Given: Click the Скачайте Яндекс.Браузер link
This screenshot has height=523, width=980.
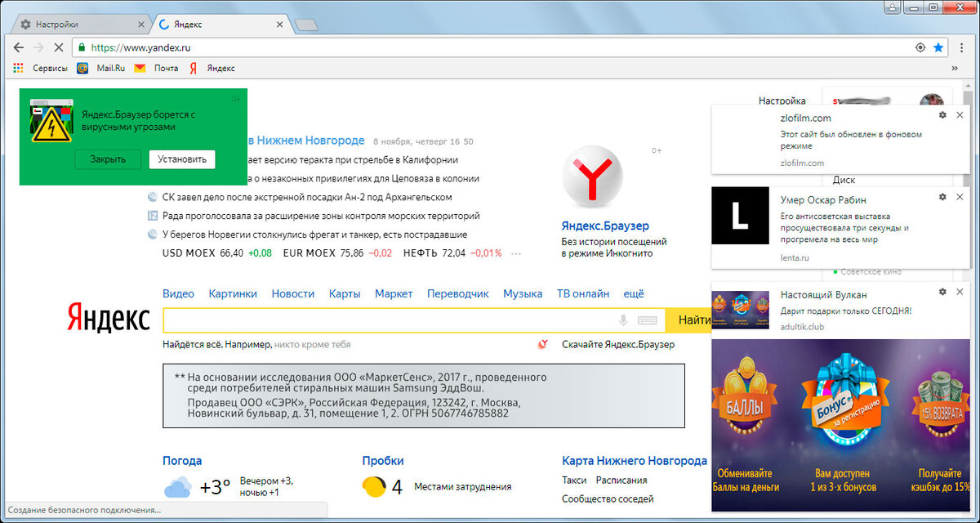Looking at the screenshot, I should [618, 345].
